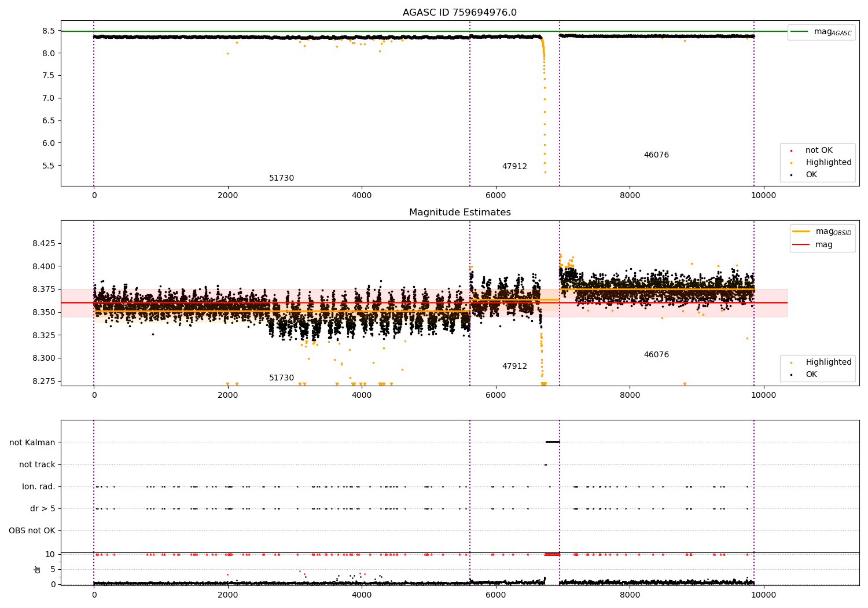The height and width of the screenshot is (608, 868).
Task: Click the 'dr > 5' row label
Action: pos(43,509)
